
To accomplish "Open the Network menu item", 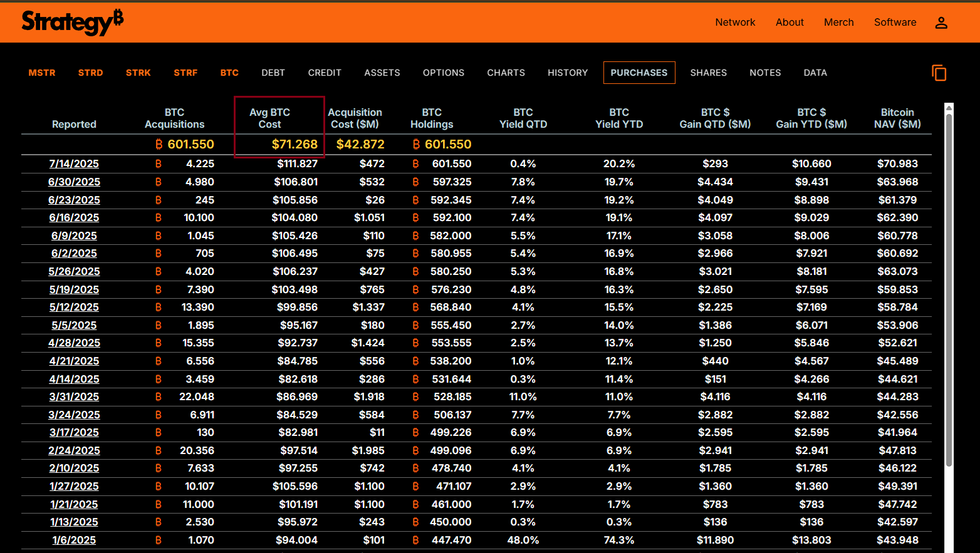I will point(735,23).
